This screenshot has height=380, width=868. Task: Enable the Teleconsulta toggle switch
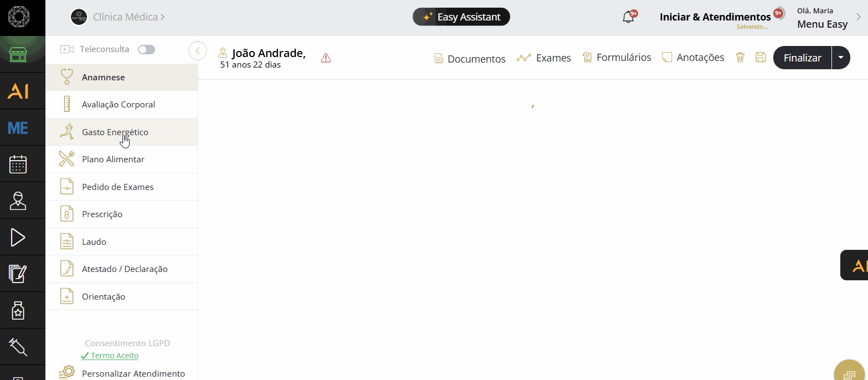coord(146,49)
